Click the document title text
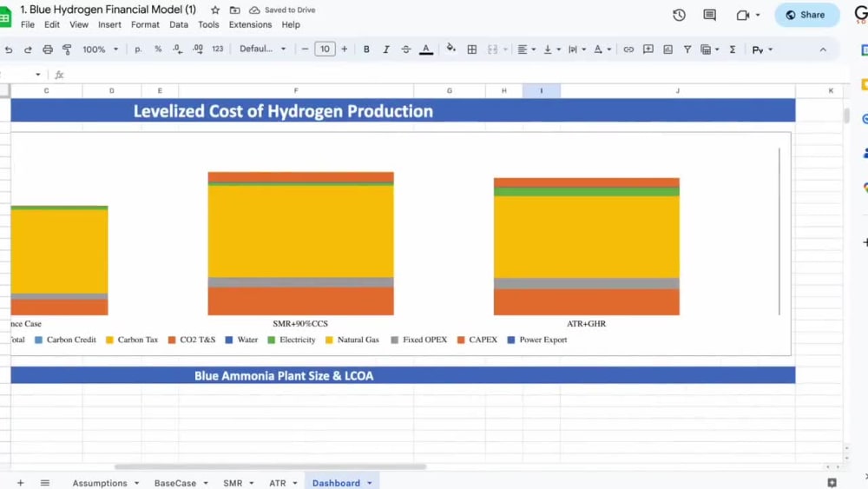Screen dimensions: 868x489 point(108,10)
